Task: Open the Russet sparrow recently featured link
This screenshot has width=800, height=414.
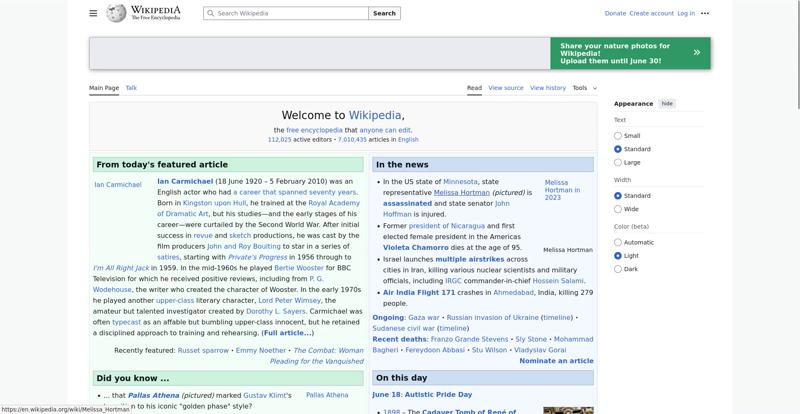Action: pos(203,350)
